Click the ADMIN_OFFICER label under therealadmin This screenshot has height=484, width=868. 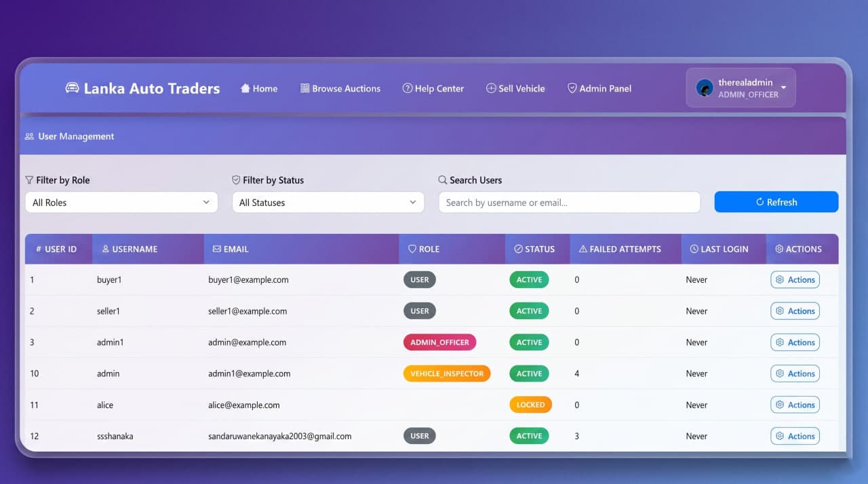coord(748,95)
